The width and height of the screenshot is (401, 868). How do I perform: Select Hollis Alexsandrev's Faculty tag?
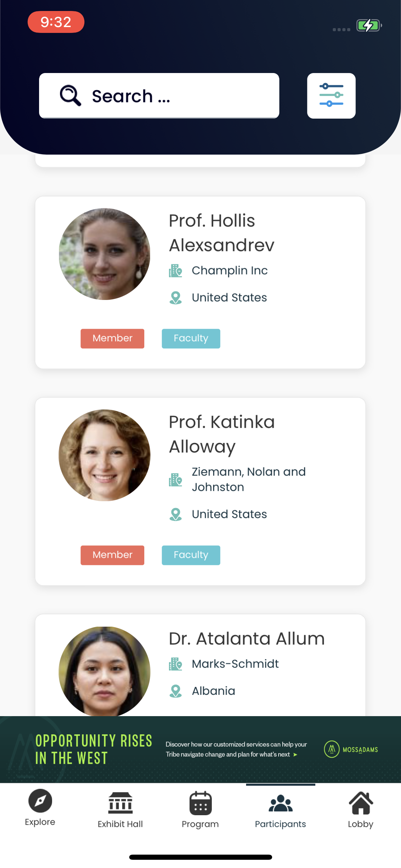coord(191,338)
